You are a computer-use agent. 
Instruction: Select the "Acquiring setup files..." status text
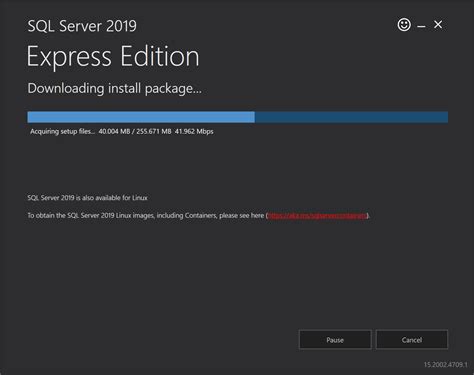[62, 131]
